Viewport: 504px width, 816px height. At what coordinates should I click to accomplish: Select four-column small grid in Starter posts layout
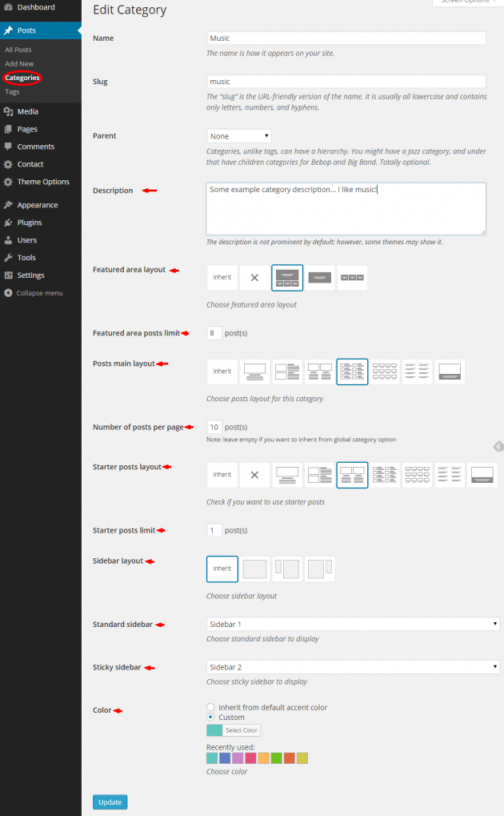(x=417, y=475)
